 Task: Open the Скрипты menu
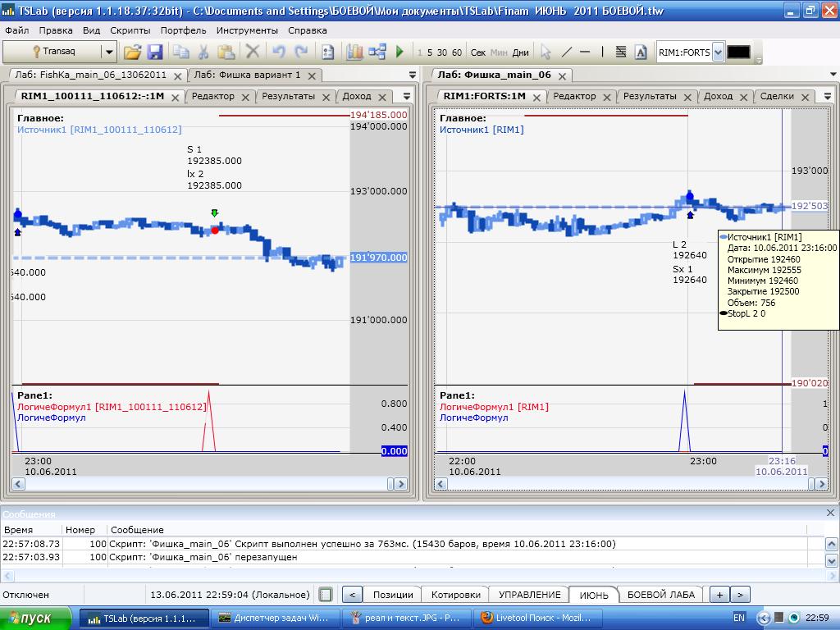(x=130, y=30)
